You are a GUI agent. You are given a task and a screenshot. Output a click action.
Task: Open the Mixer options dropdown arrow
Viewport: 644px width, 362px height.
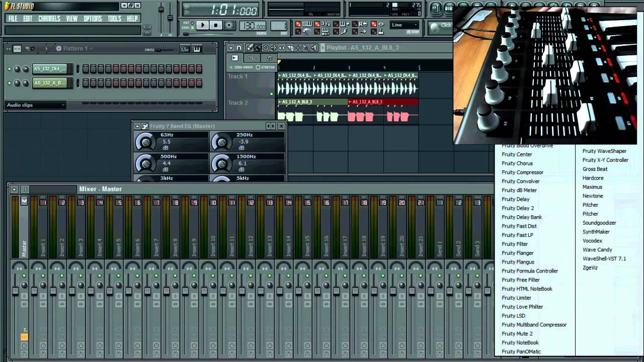click(14, 189)
